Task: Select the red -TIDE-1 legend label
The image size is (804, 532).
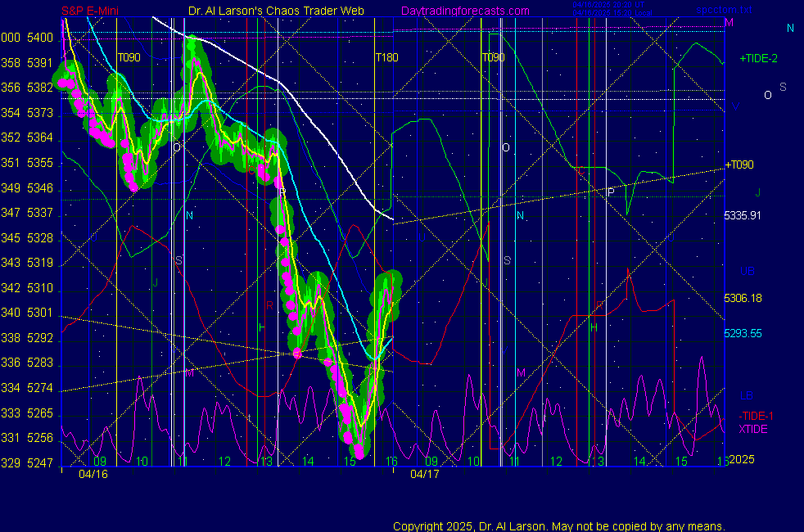Action: pyautogui.click(x=756, y=416)
